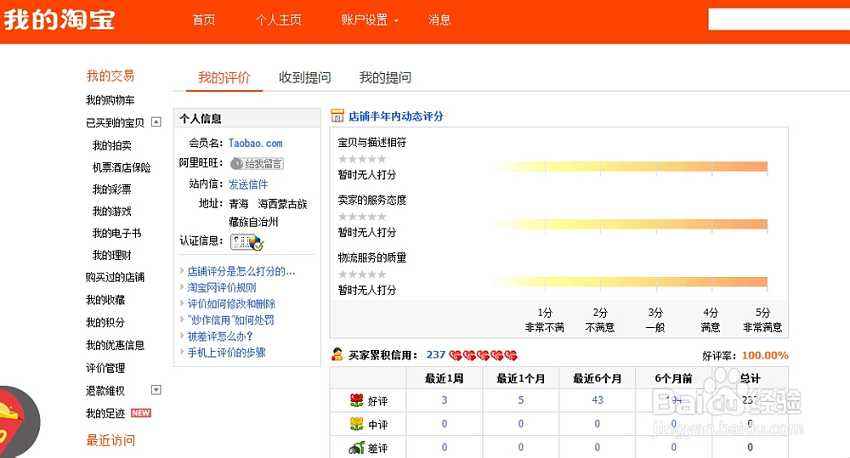The height and width of the screenshot is (458, 850).
Task: Click the 宝贝与描述相符 score bar
Action: (x=630, y=166)
